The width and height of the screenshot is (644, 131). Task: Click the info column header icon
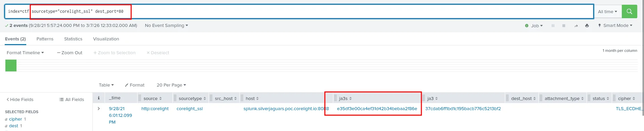coord(99,98)
